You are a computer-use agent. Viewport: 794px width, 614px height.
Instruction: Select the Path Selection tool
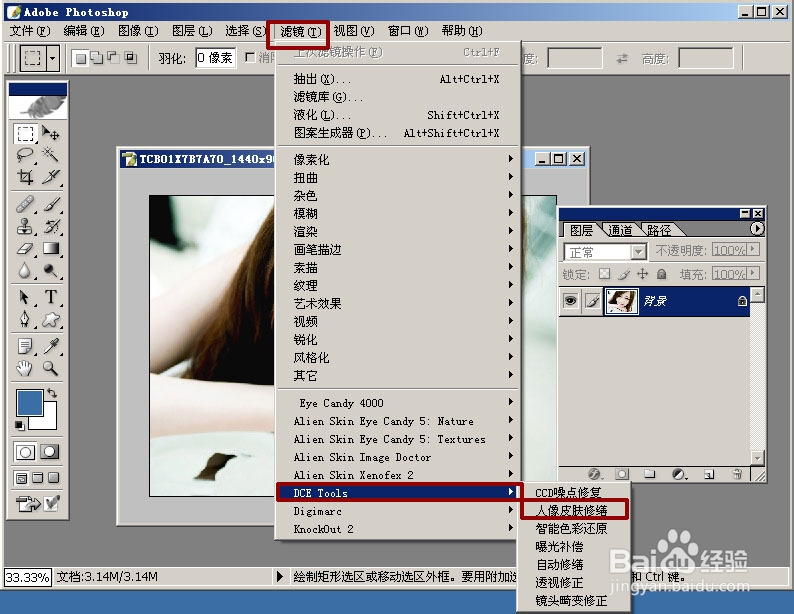click(x=25, y=297)
